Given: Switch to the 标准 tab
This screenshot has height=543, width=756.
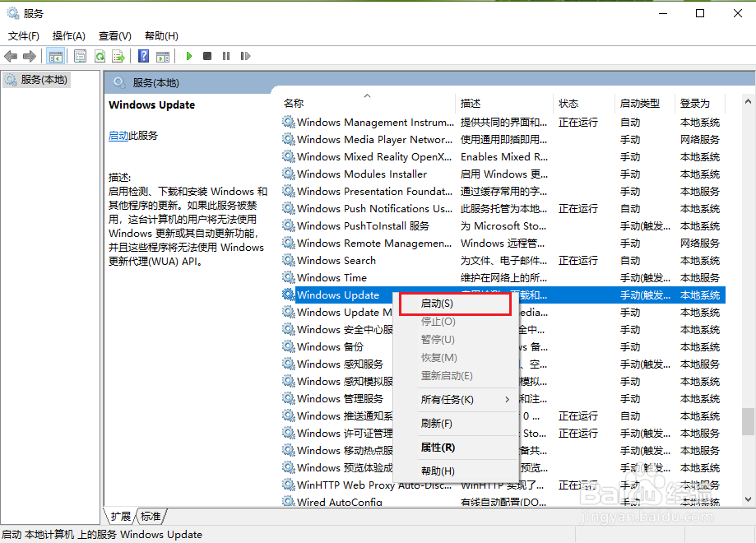Looking at the screenshot, I should (x=151, y=517).
